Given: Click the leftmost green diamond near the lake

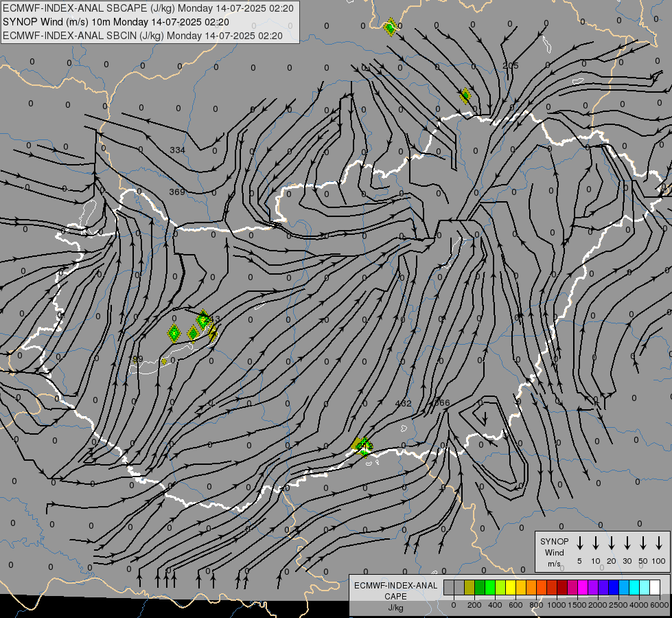Looking at the screenshot, I should pos(174,334).
